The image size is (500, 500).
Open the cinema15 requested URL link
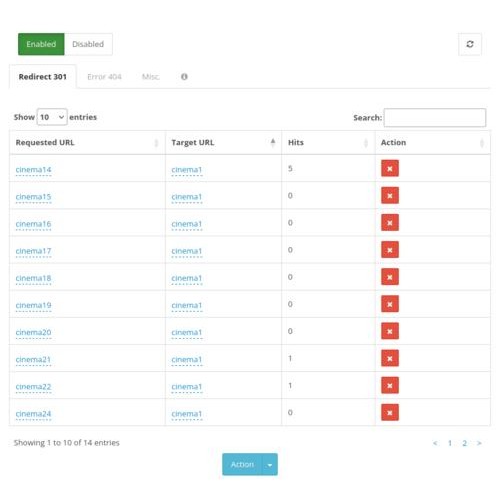coord(33,197)
